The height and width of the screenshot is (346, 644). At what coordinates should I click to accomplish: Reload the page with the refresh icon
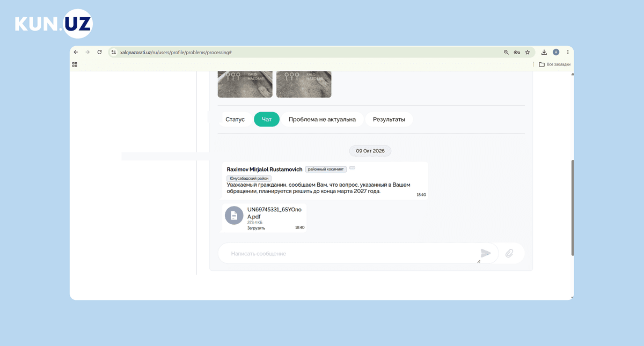[99, 52]
